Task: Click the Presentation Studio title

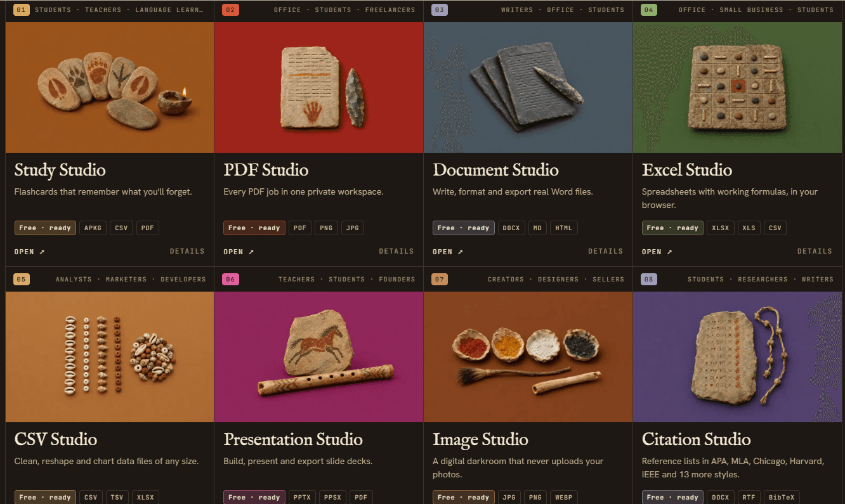Action: click(293, 439)
